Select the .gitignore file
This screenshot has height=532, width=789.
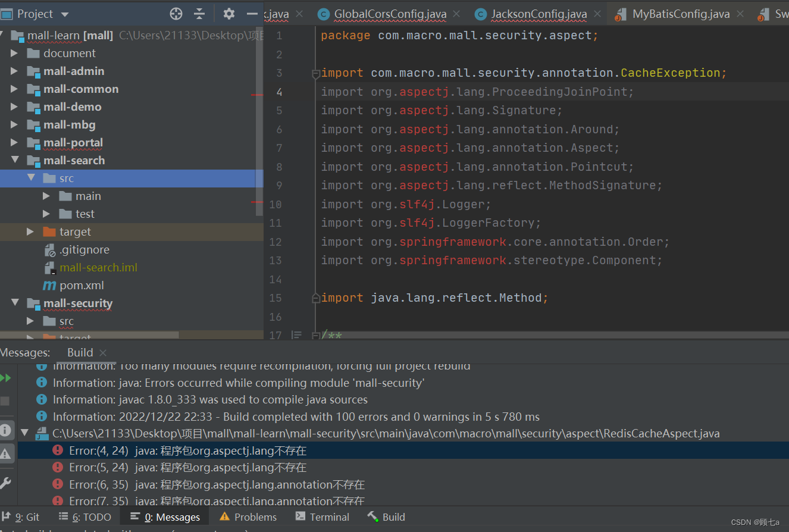tap(84, 249)
